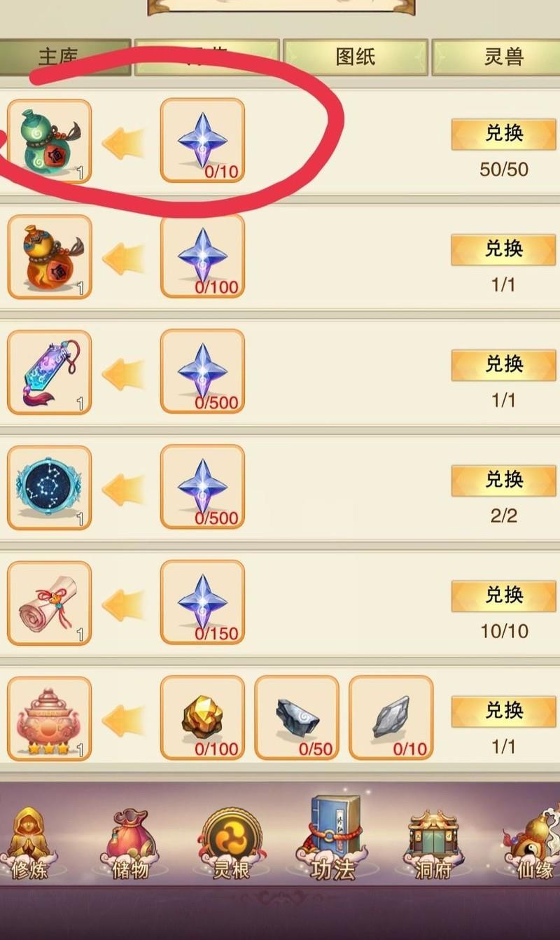Select the three-star cauldron icon
560x940 pixels.
(x=49, y=719)
